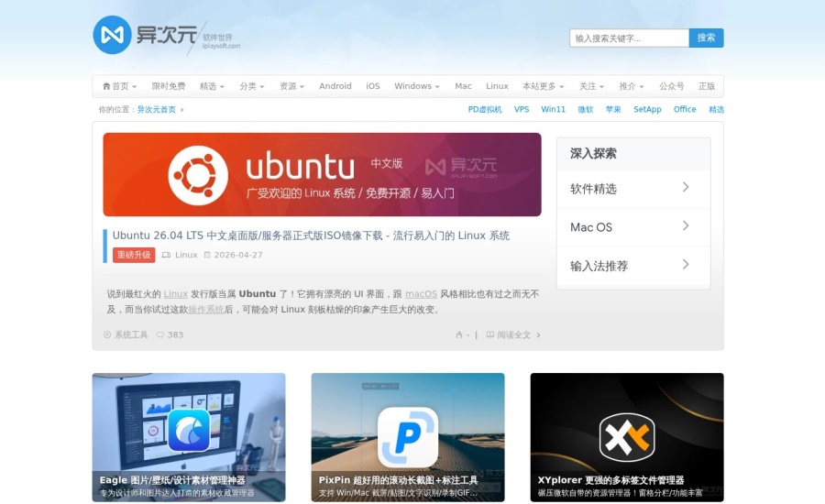Open the Office quick link

[685, 109]
